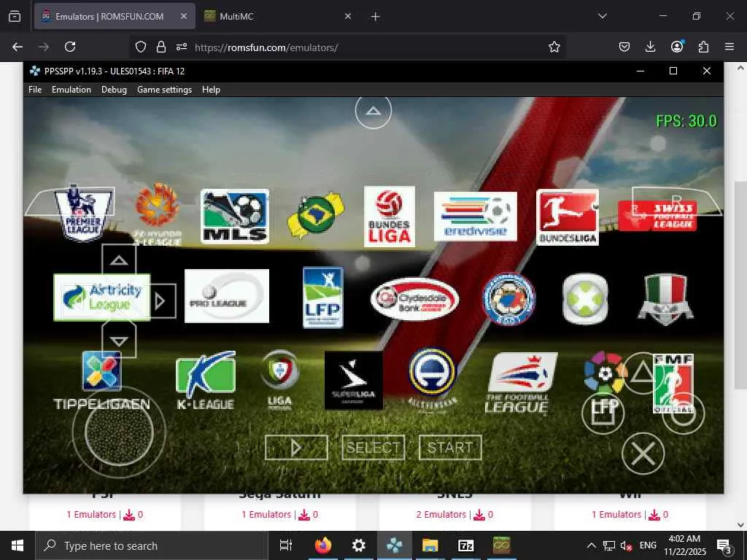Open the Game settings menu
Screen dimensions: 747x560
click(164, 90)
